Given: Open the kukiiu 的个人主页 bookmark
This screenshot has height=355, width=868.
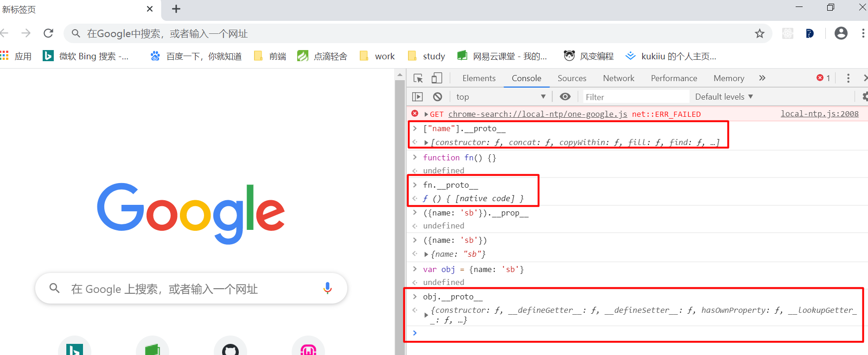Looking at the screenshot, I should click(x=671, y=56).
